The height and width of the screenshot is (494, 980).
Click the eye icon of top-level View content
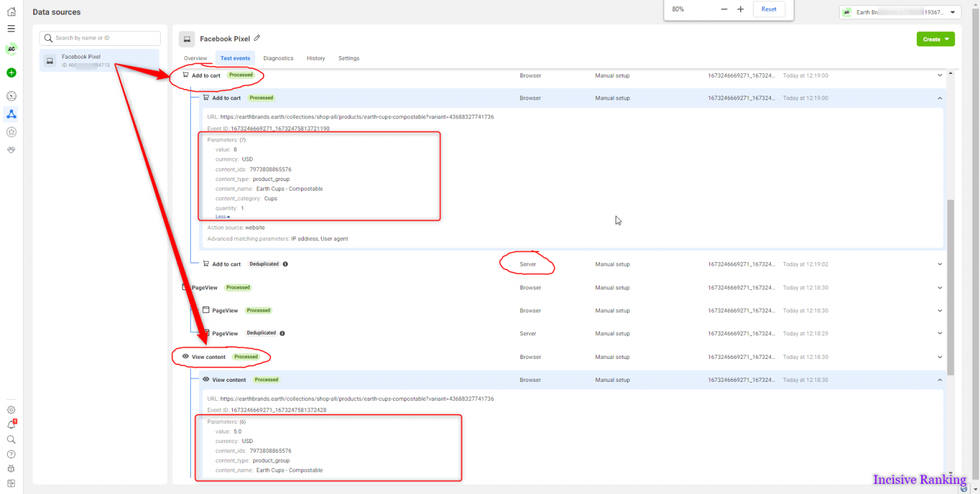pyautogui.click(x=186, y=356)
